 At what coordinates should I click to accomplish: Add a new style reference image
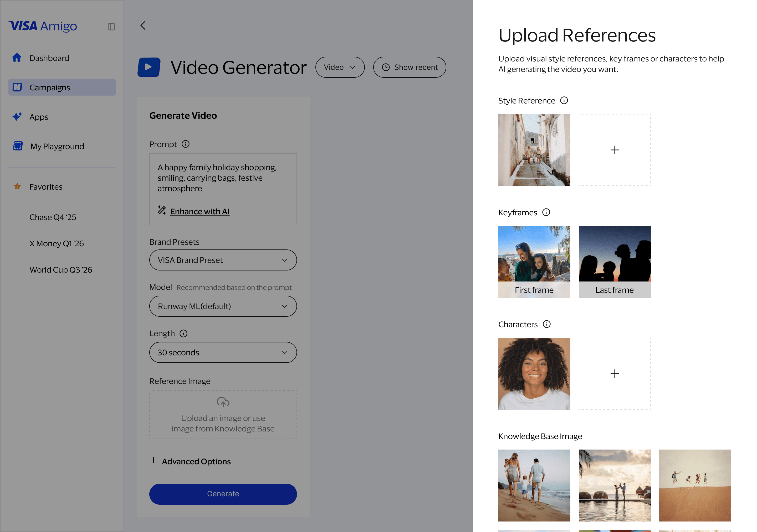615,150
